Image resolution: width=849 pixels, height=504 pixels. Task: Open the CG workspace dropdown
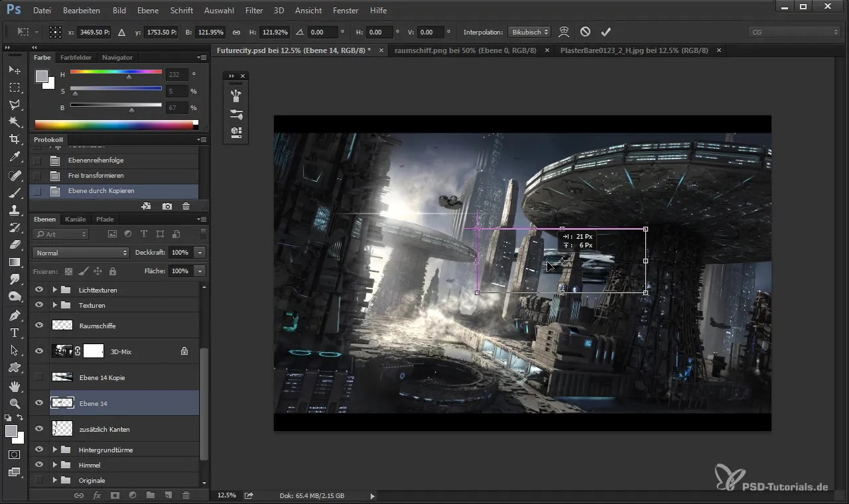click(x=794, y=32)
